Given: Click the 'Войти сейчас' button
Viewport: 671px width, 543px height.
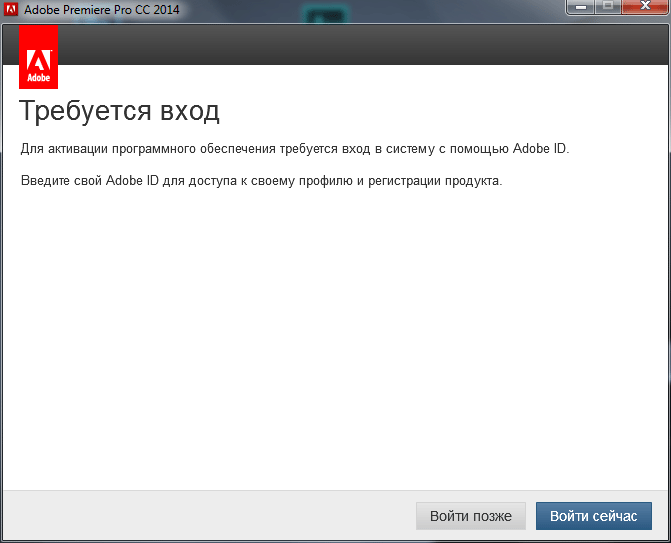Looking at the screenshot, I should pyautogui.click(x=594, y=516).
